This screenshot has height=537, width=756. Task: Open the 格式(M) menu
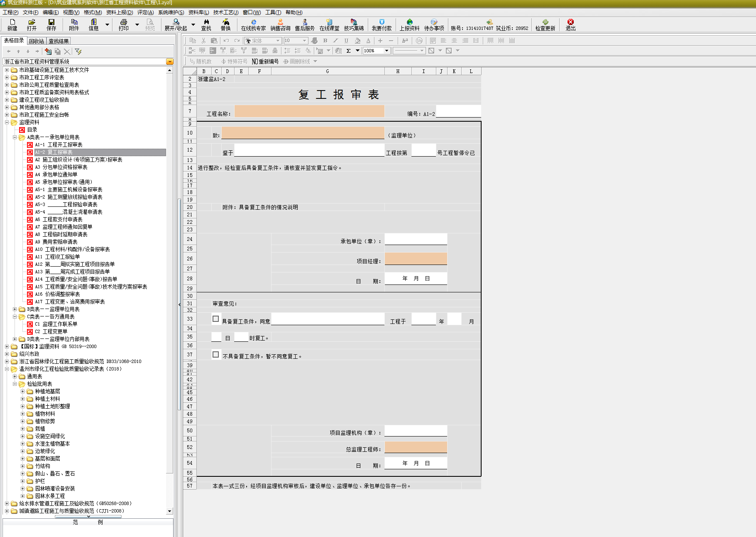click(93, 12)
